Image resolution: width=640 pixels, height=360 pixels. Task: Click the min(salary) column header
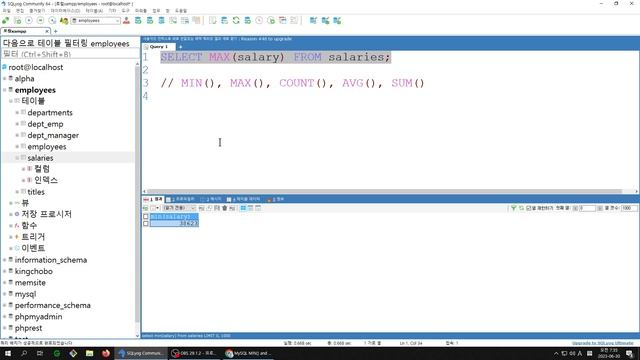point(174,216)
